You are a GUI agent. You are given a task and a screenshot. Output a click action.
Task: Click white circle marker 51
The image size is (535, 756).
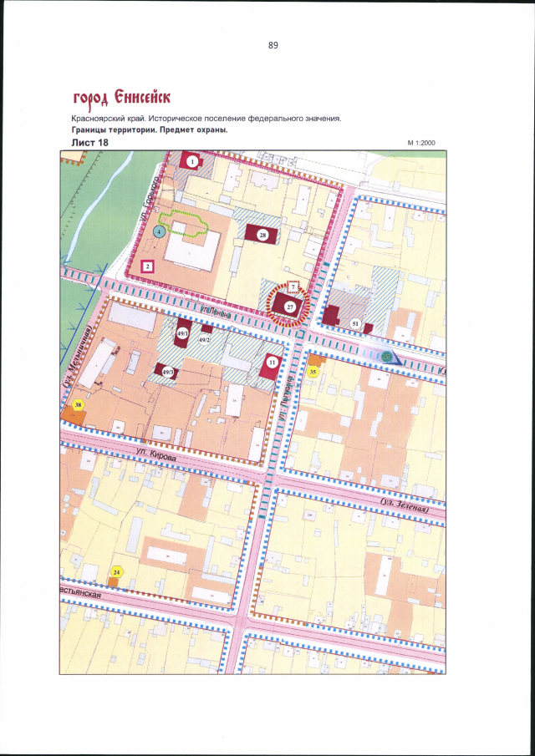click(x=356, y=324)
